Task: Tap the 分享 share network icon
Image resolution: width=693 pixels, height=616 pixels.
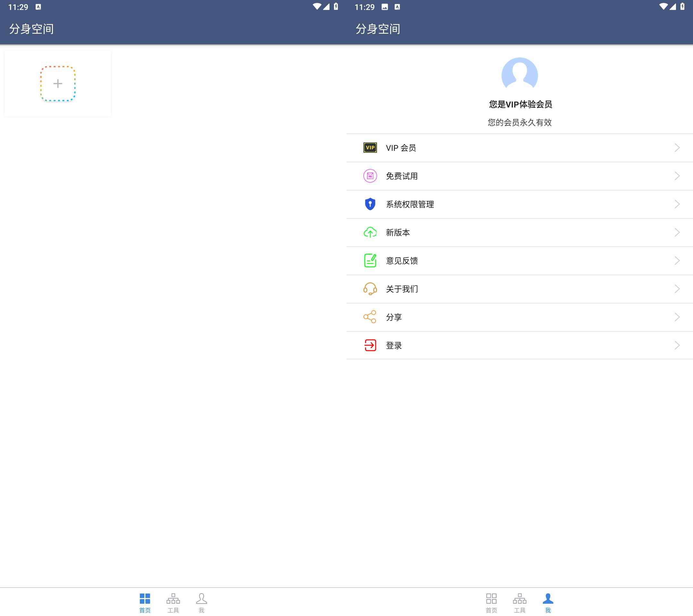Action: pyautogui.click(x=370, y=317)
